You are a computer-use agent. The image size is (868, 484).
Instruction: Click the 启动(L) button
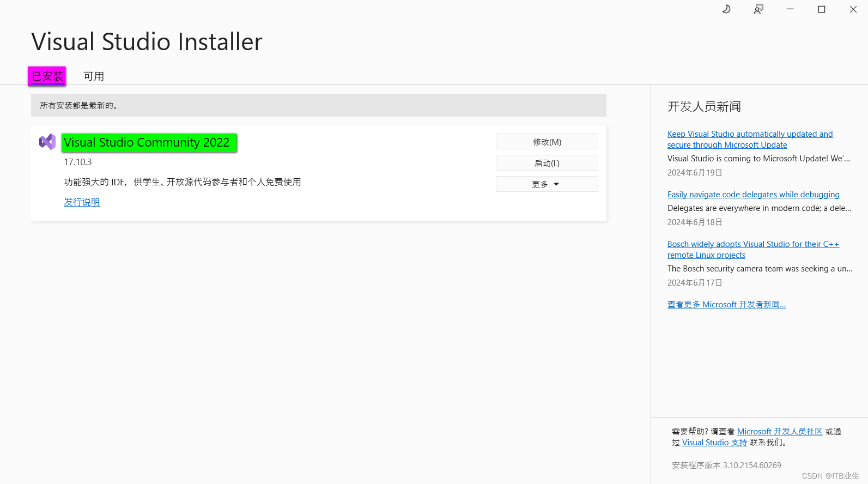(x=547, y=163)
